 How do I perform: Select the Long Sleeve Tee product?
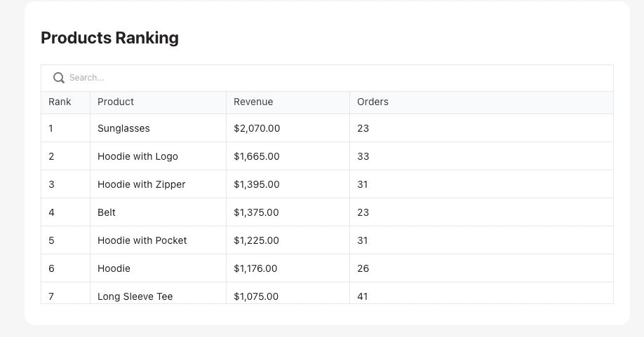click(x=135, y=296)
